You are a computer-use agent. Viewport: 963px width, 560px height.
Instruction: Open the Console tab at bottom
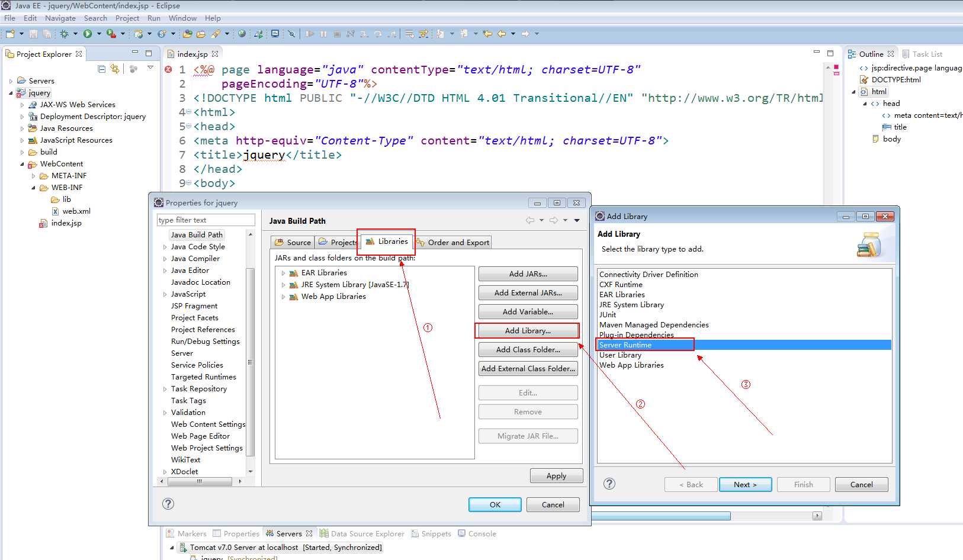pyautogui.click(x=477, y=533)
